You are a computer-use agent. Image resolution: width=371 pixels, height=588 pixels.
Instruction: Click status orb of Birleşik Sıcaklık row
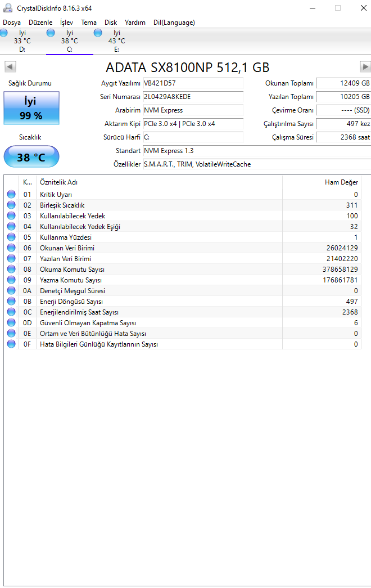[x=11, y=205]
